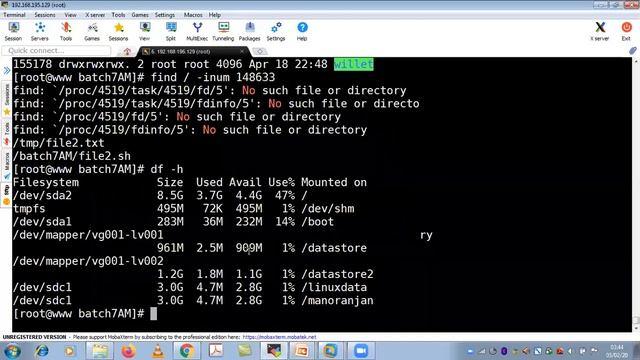Click the paperclip attachment icon at right
Image resolution: width=640 pixels, height=360 pixels.
point(632,51)
